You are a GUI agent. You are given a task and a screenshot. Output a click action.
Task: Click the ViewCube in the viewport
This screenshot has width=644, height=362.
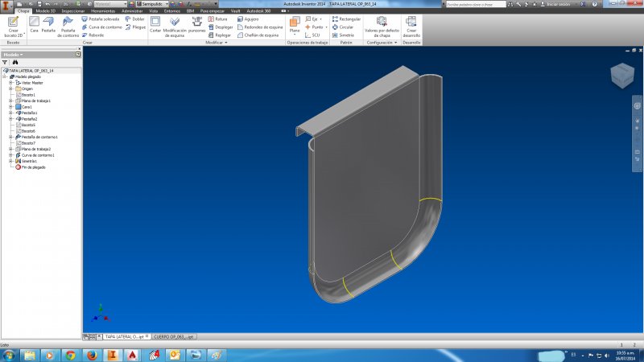click(622, 75)
